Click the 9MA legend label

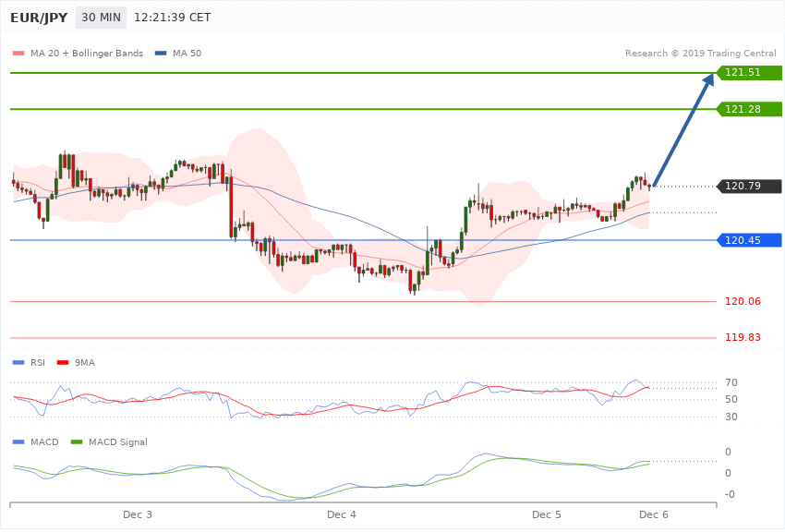tap(85, 363)
